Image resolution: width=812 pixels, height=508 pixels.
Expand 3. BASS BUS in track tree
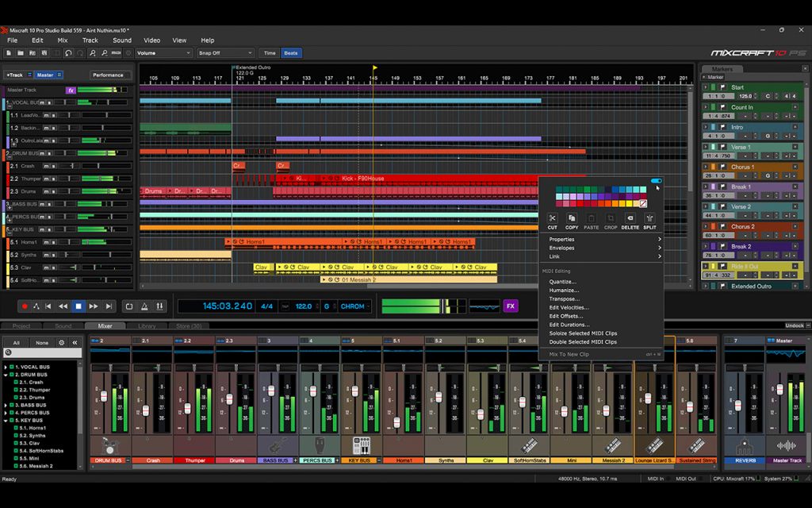6,406
